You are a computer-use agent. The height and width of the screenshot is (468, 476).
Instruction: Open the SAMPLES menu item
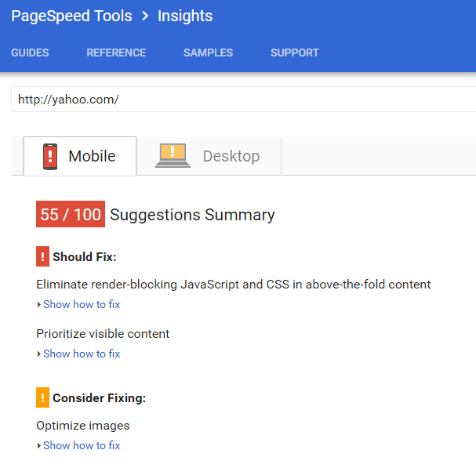[x=209, y=53]
